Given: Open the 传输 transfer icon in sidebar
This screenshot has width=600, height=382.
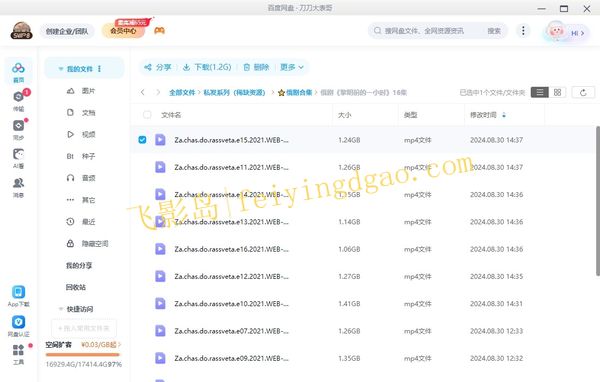Looking at the screenshot, I should [x=18, y=97].
